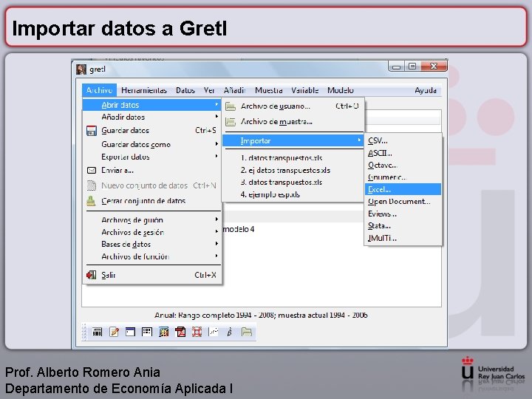Click the exit icon beside Salir
Screen dimensions: 532x399
click(x=91, y=275)
